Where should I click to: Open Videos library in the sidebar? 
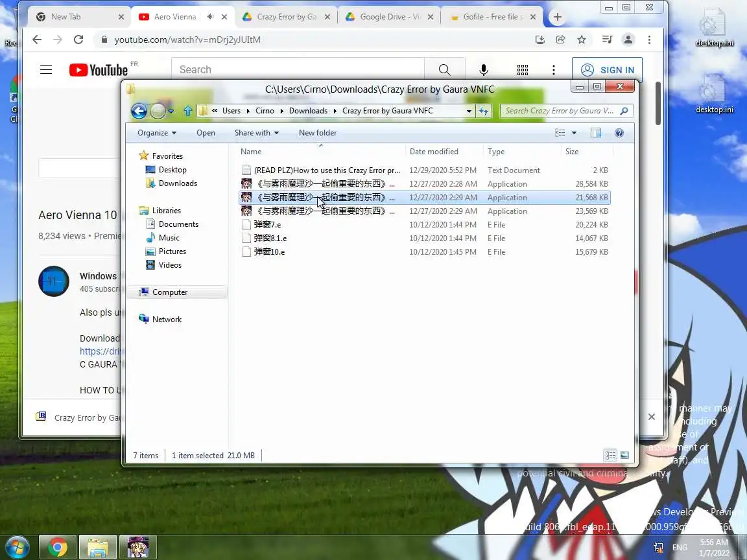(x=164, y=264)
